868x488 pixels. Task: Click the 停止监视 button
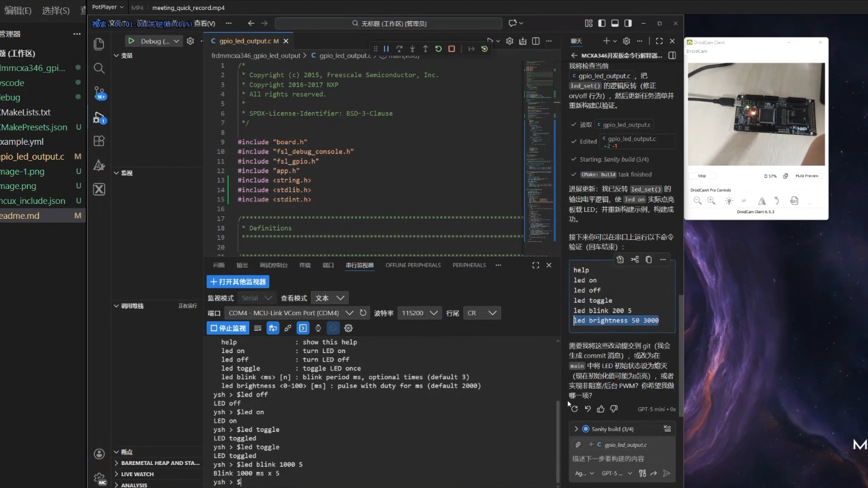point(228,328)
